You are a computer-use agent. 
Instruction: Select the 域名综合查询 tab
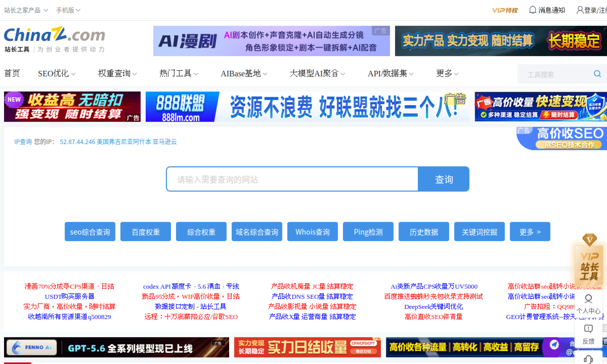(257, 232)
